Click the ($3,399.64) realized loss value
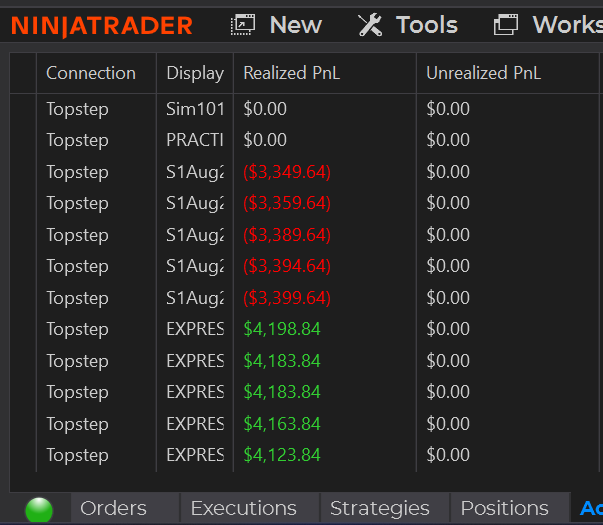 coord(287,298)
